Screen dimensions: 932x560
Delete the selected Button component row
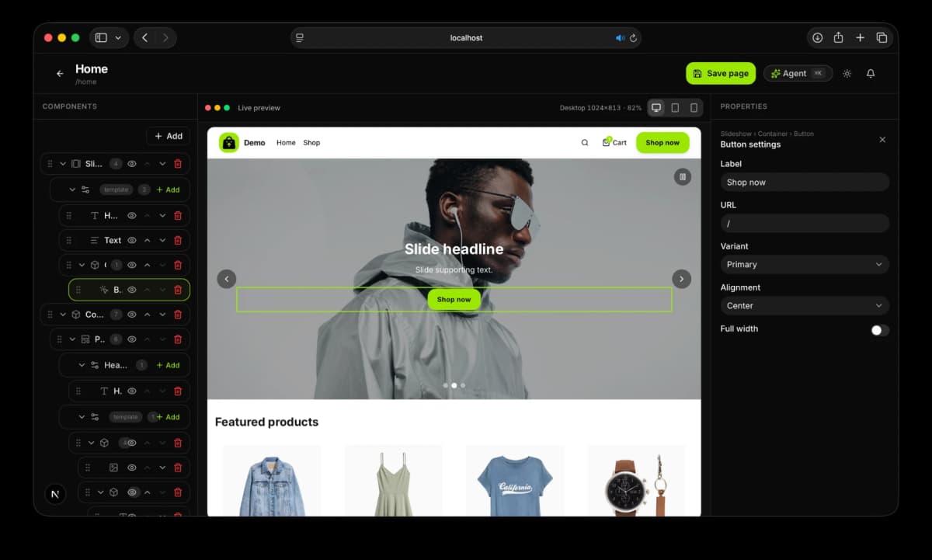click(178, 290)
